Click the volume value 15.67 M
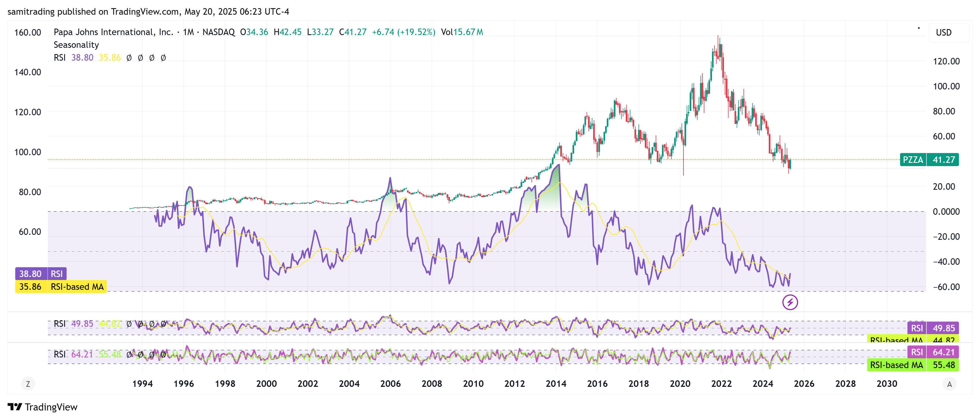Image resolution: width=980 pixels, height=420 pixels. (x=462, y=32)
